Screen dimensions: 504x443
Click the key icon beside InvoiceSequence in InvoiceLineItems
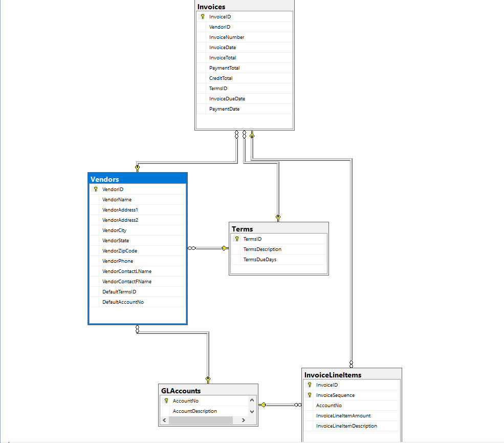point(309,395)
